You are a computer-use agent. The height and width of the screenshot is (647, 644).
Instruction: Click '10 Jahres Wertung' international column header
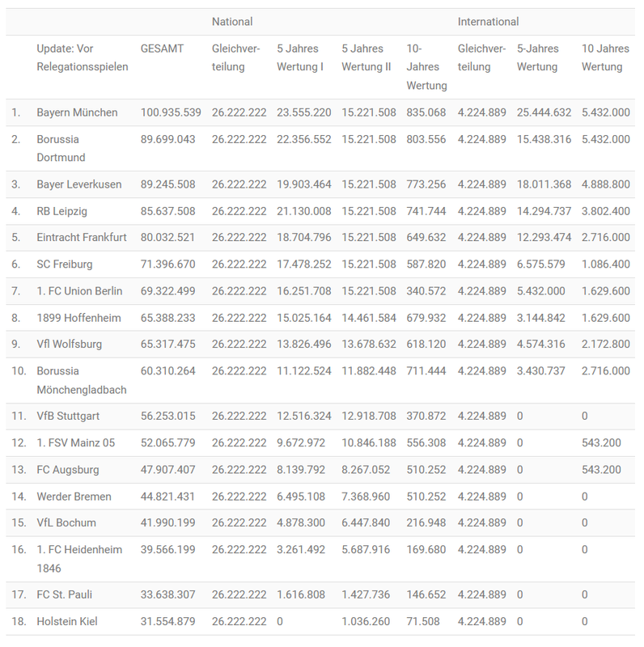[x=605, y=57]
